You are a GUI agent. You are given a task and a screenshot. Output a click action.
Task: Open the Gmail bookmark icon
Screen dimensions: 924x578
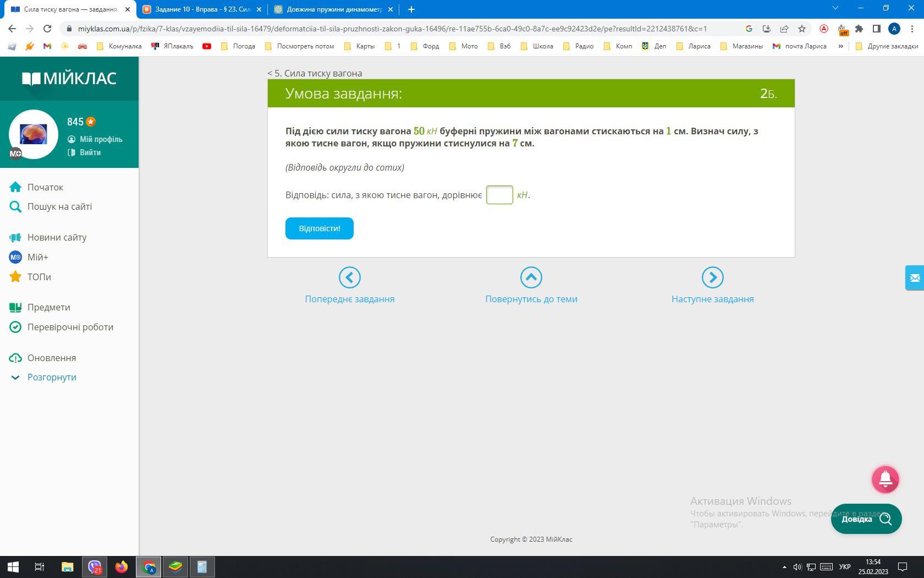coord(47,46)
